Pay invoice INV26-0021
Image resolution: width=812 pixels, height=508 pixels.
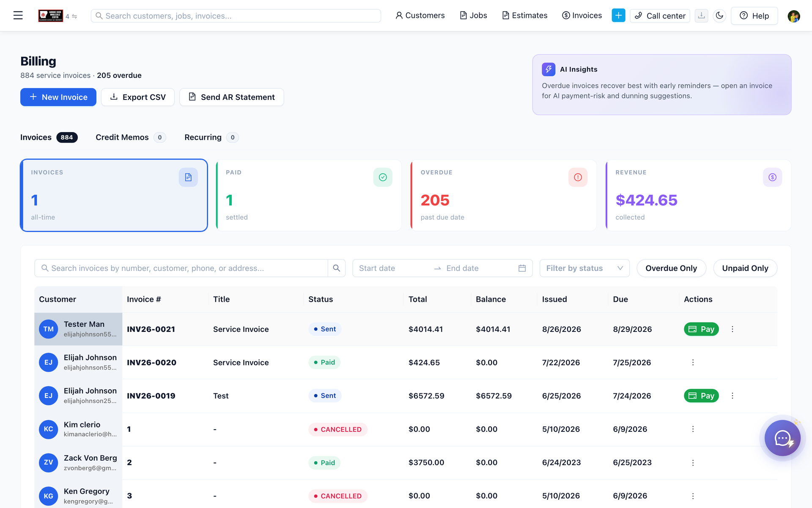point(701,329)
